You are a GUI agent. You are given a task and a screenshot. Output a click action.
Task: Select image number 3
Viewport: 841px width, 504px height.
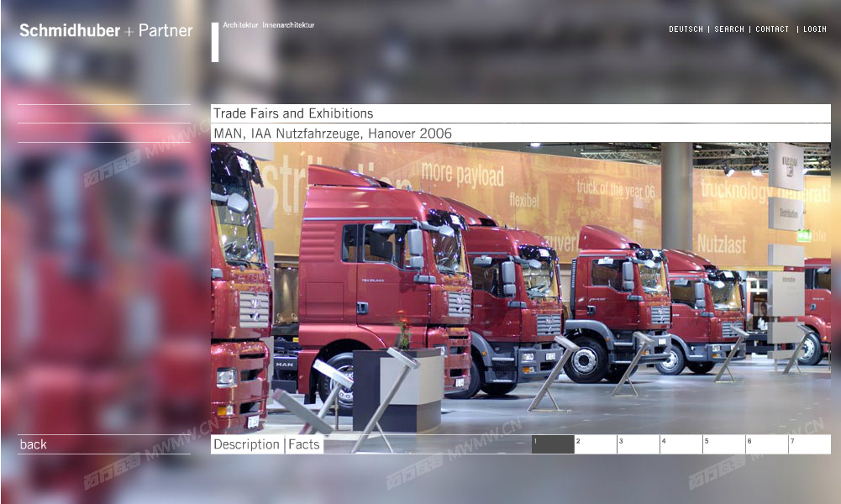pos(639,444)
